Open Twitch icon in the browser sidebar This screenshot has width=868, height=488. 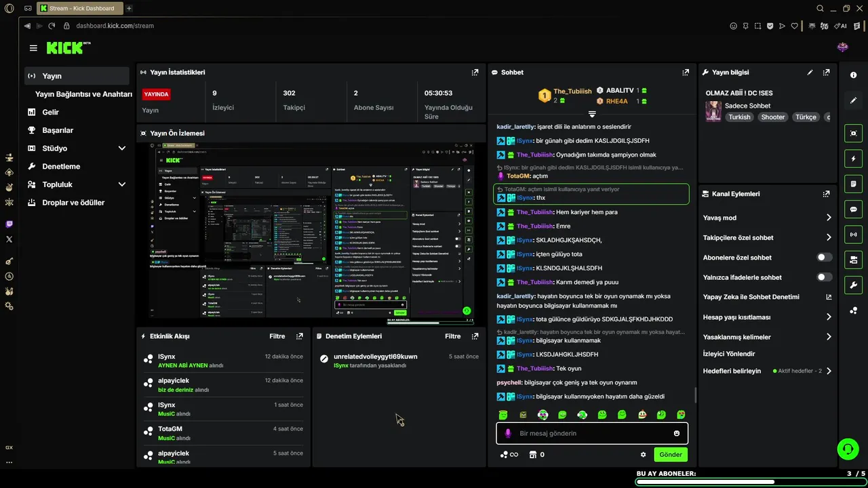click(9, 224)
